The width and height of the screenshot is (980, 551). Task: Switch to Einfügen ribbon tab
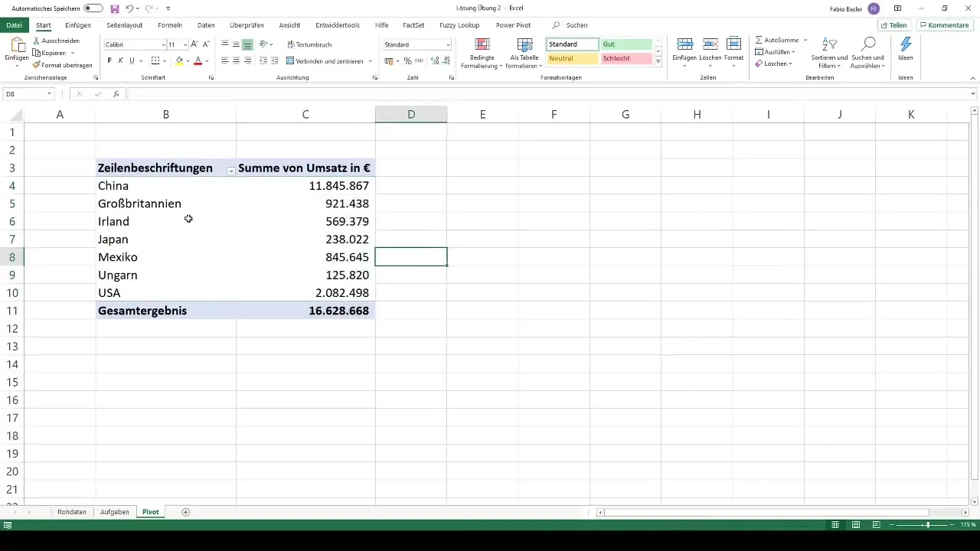[78, 25]
